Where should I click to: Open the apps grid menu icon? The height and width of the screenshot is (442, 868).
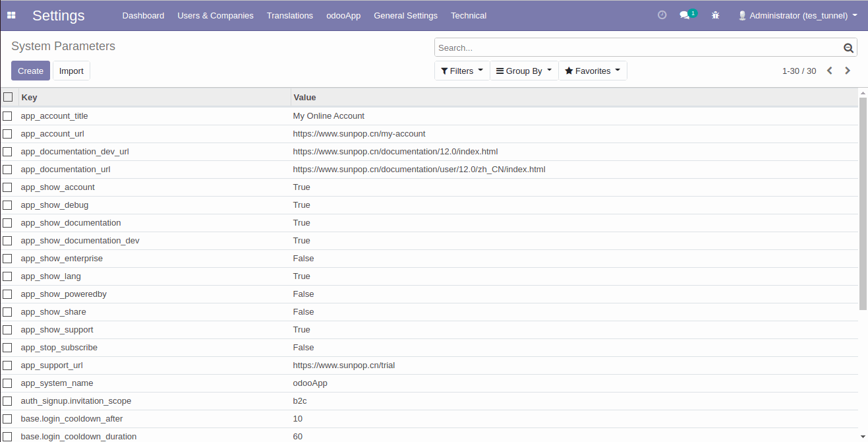tap(11, 15)
